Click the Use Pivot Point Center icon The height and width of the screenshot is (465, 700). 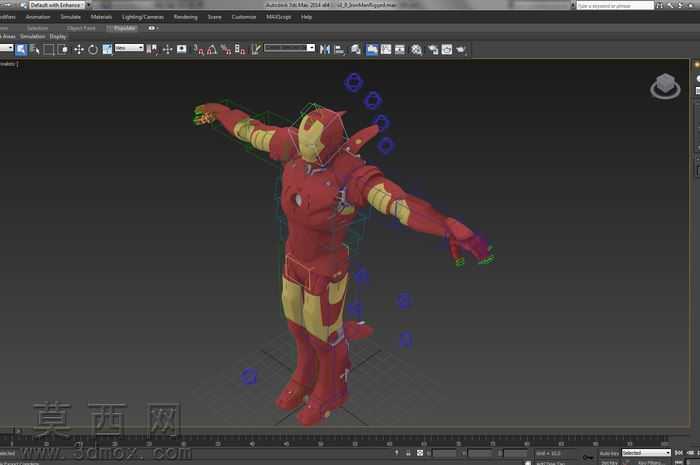[x=152, y=50]
